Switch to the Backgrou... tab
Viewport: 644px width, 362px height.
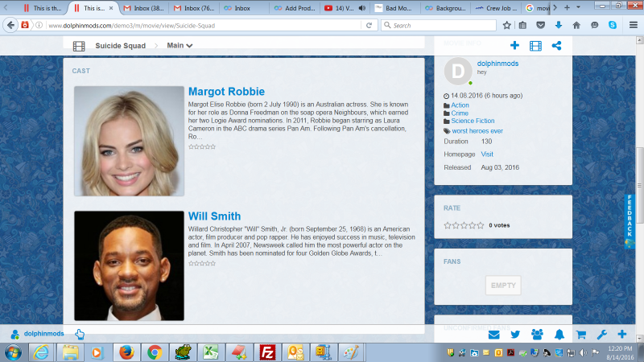[446, 8]
